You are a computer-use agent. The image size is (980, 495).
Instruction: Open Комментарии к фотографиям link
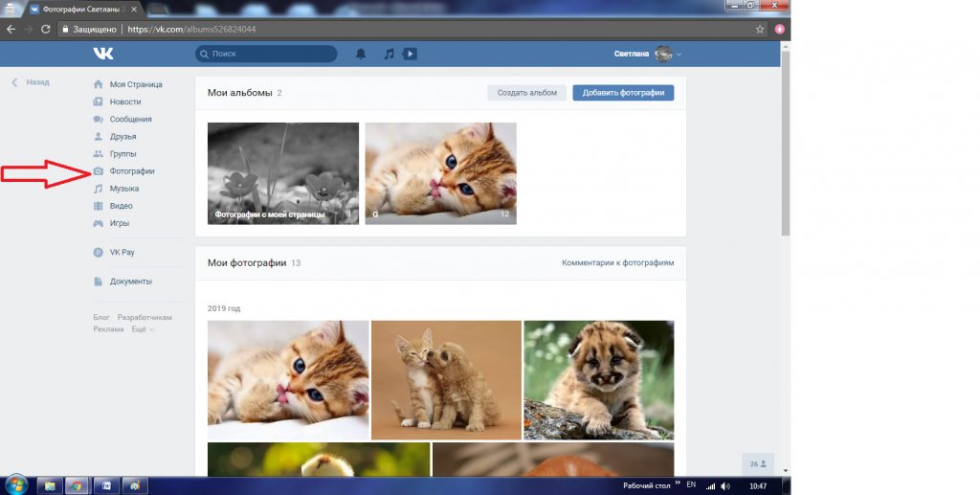pyautogui.click(x=617, y=263)
